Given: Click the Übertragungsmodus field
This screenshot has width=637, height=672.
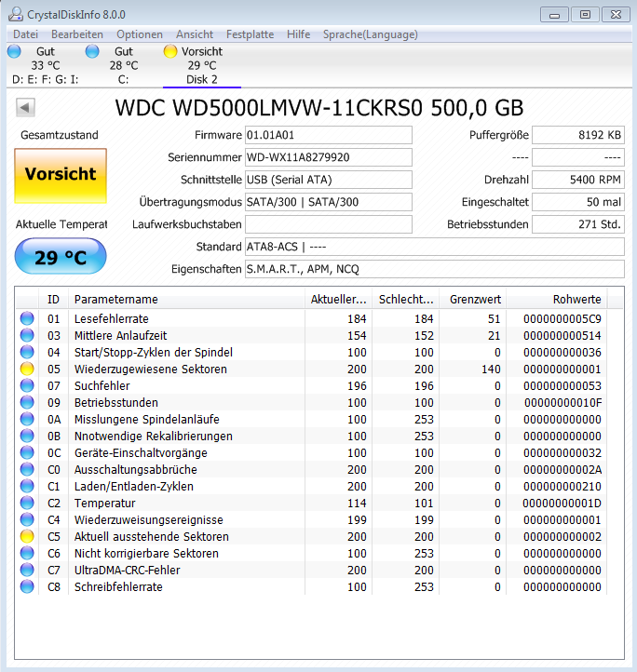Looking at the screenshot, I should pyautogui.click(x=329, y=202).
